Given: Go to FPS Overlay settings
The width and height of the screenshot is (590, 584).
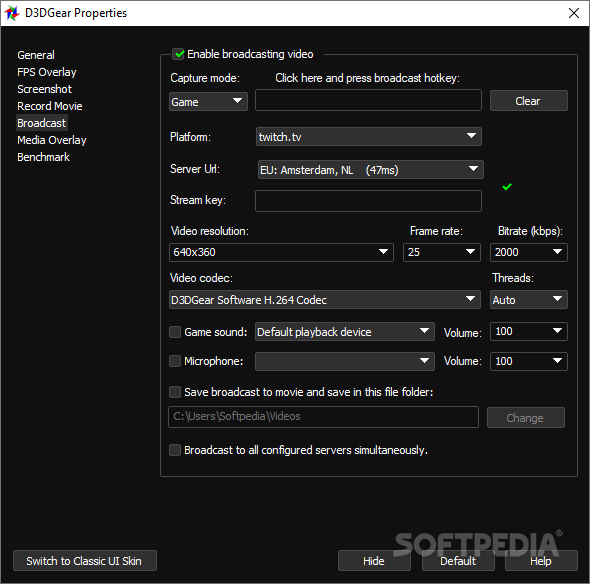Looking at the screenshot, I should 47,72.
